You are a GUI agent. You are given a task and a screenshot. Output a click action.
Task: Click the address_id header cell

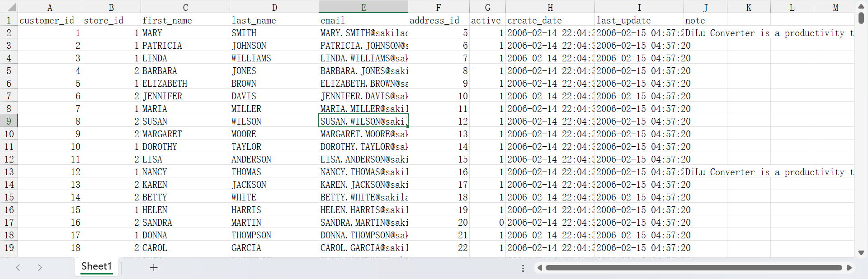(439, 20)
